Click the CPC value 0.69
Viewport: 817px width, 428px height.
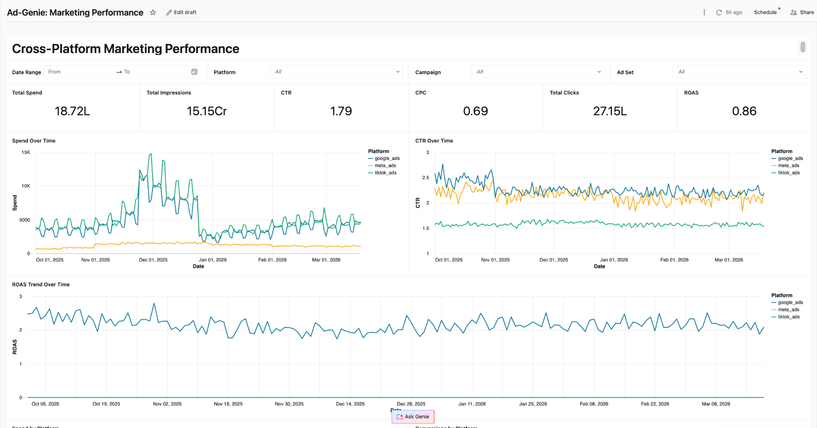click(x=475, y=111)
